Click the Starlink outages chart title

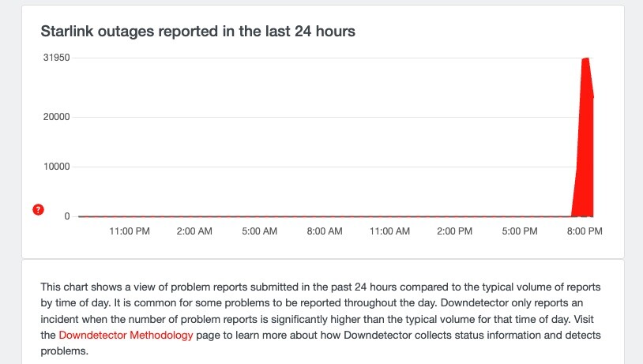(198, 32)
